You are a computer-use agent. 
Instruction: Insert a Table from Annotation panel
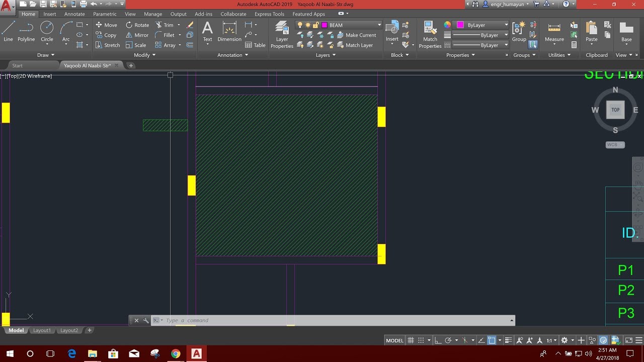pos(255,45)
